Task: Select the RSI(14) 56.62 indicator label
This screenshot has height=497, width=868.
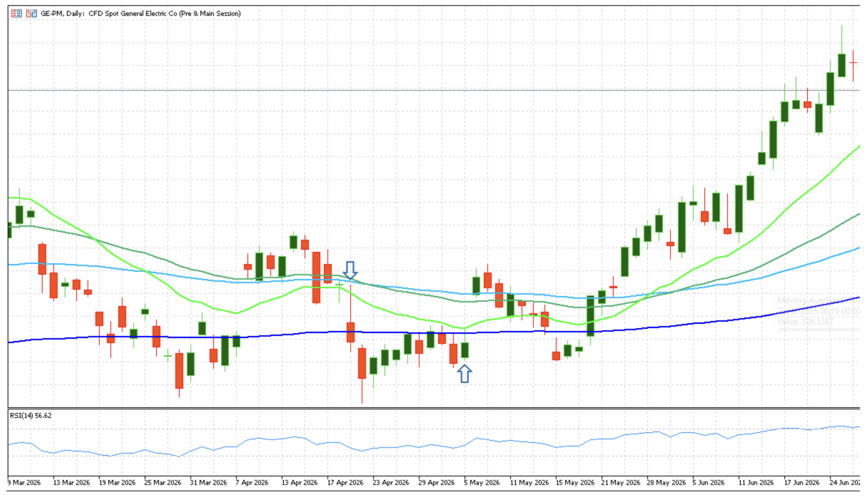Action: 31,416
